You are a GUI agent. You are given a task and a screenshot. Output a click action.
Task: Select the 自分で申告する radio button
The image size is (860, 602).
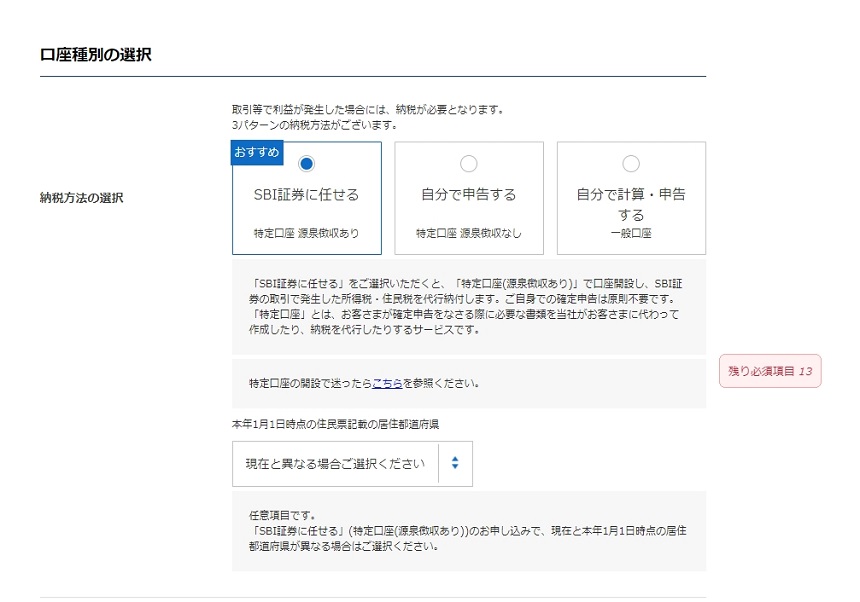click(x=468, y=163)
